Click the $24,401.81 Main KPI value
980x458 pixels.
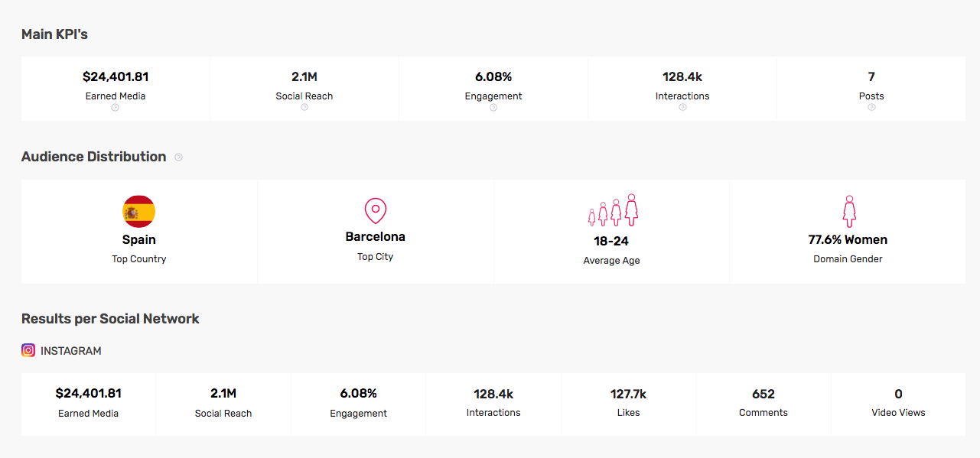pos(116,76)
